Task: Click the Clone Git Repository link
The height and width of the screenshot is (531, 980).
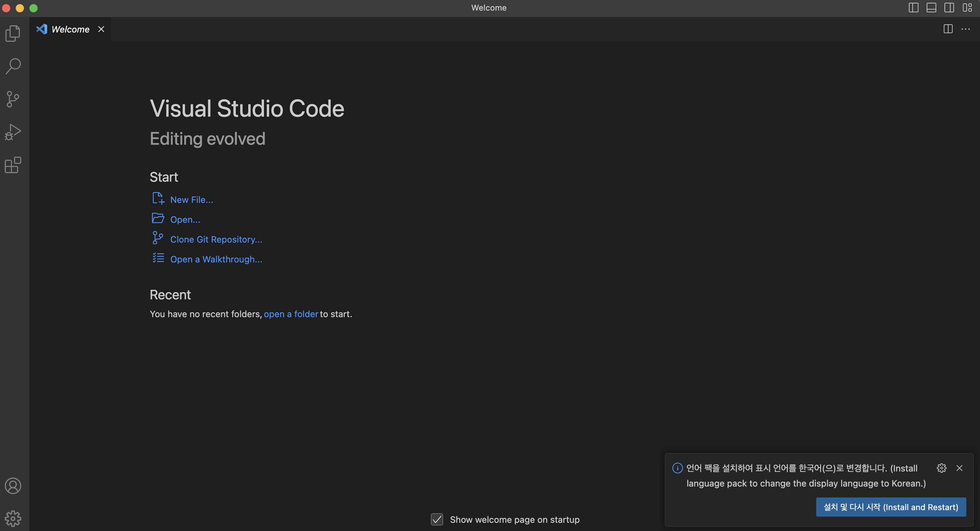Action: [216, 239]
